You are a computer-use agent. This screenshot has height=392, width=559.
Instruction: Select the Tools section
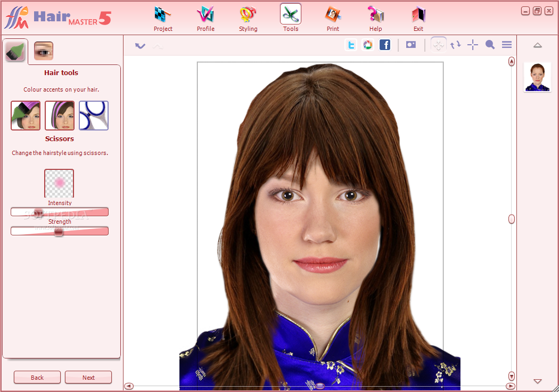click(291, 19)
